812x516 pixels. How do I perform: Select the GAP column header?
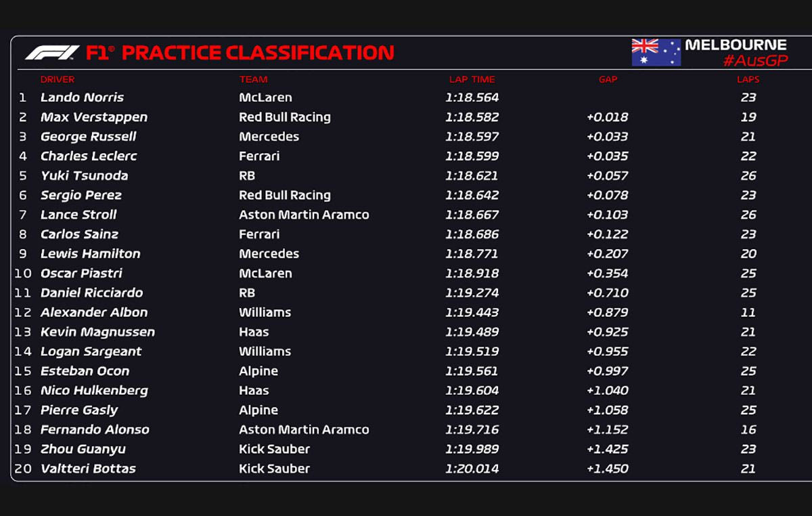tap(608, 80)
